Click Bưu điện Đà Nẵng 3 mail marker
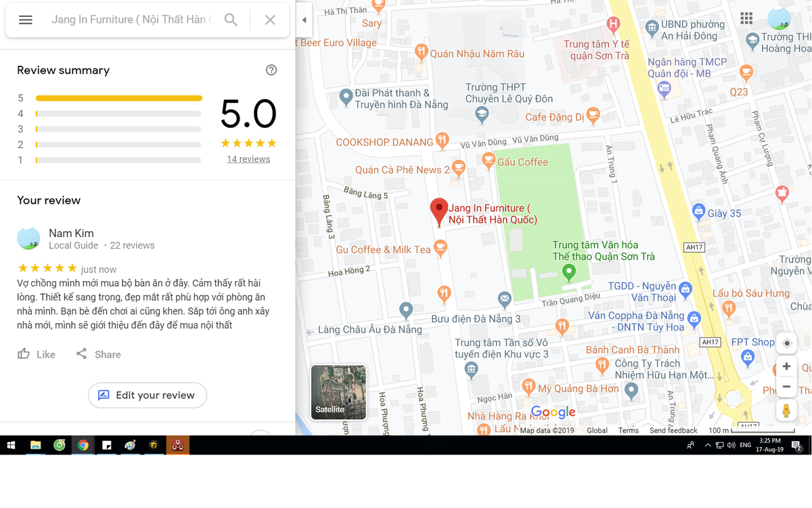The image size is (812, 508). click(x=505, y=299)
